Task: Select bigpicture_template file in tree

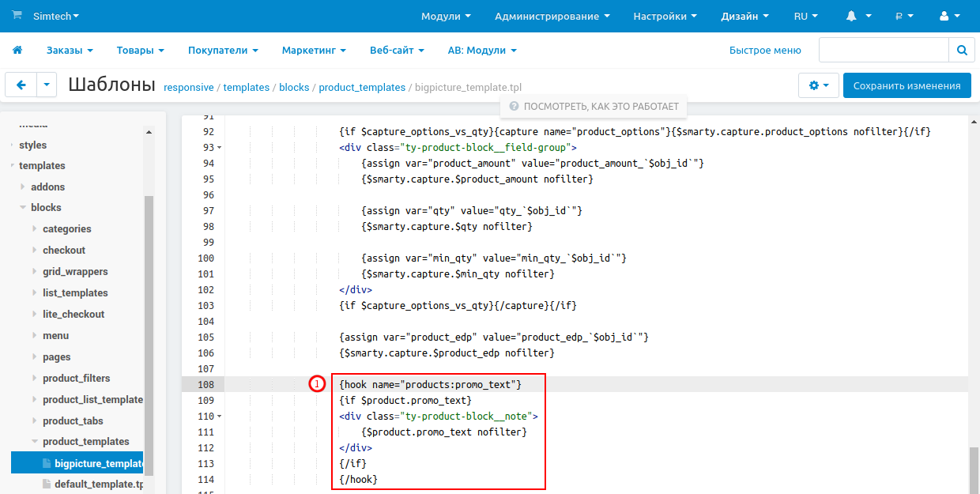Action: 98,463
